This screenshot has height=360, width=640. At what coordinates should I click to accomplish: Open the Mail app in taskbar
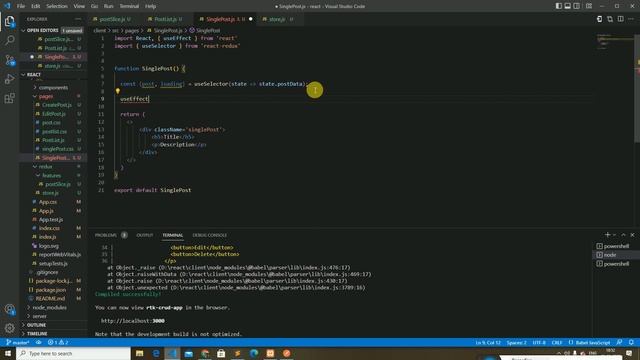coord(189,353)
